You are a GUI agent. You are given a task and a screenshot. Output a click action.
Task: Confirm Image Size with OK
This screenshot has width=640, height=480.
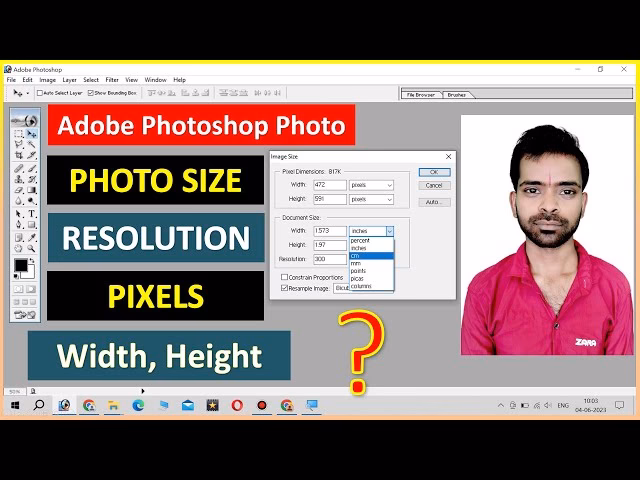(x=435, y=172)
